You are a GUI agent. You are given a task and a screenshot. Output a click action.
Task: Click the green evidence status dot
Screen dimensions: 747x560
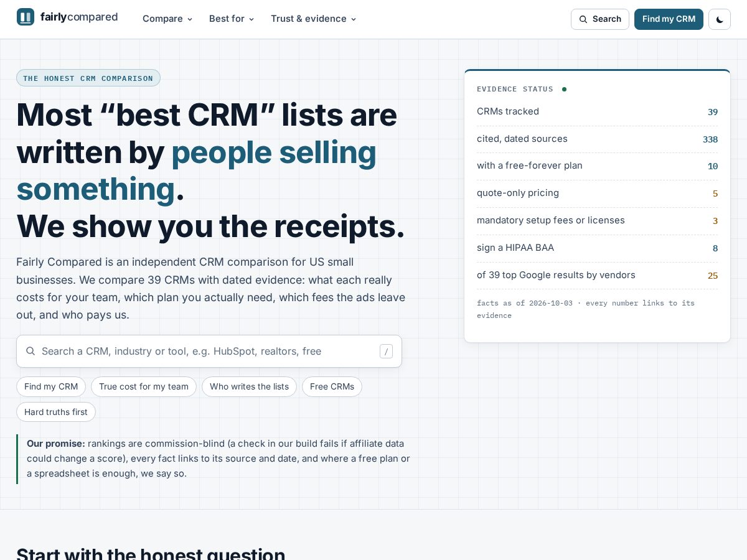click(x=564, y=89)
